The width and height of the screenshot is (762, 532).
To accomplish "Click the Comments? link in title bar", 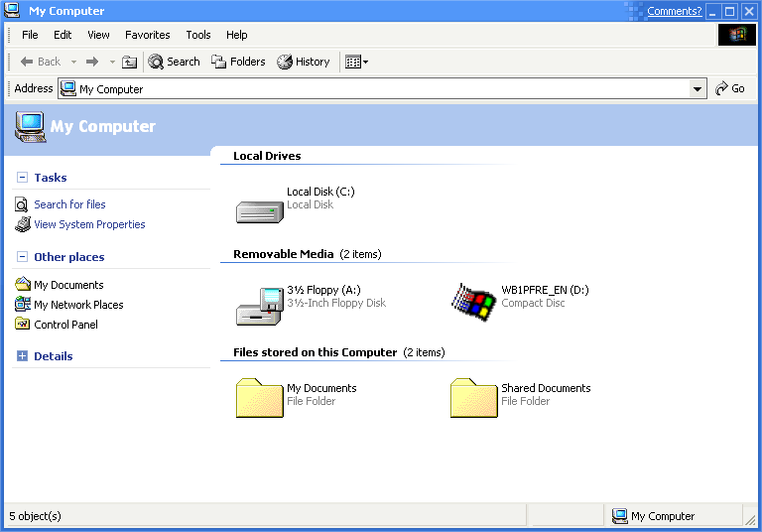I will pos(674,11).
